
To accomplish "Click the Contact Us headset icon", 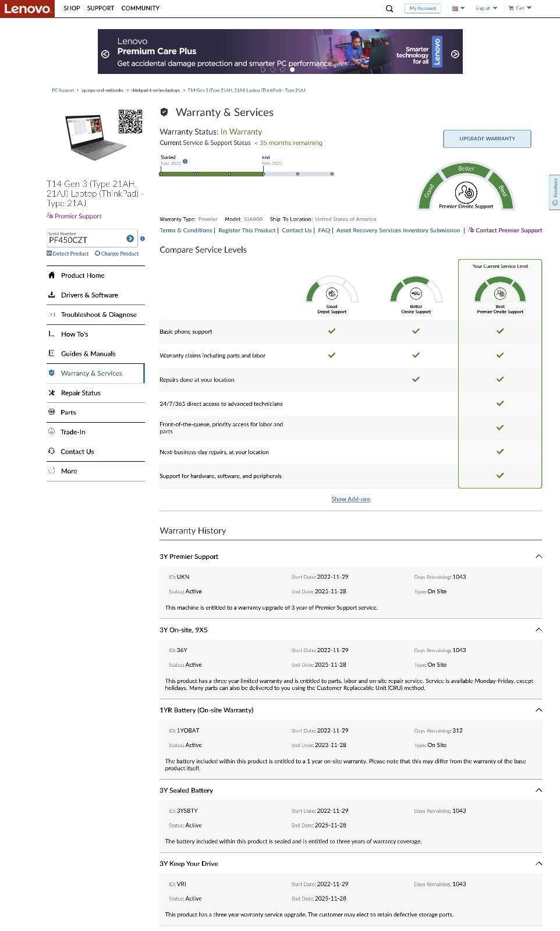I will [x=52, y=451].
